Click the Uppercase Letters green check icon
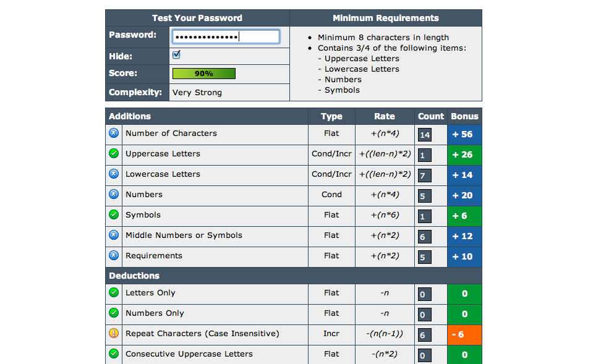This screenshot has height=364, width=614. [x=114, y=154]
